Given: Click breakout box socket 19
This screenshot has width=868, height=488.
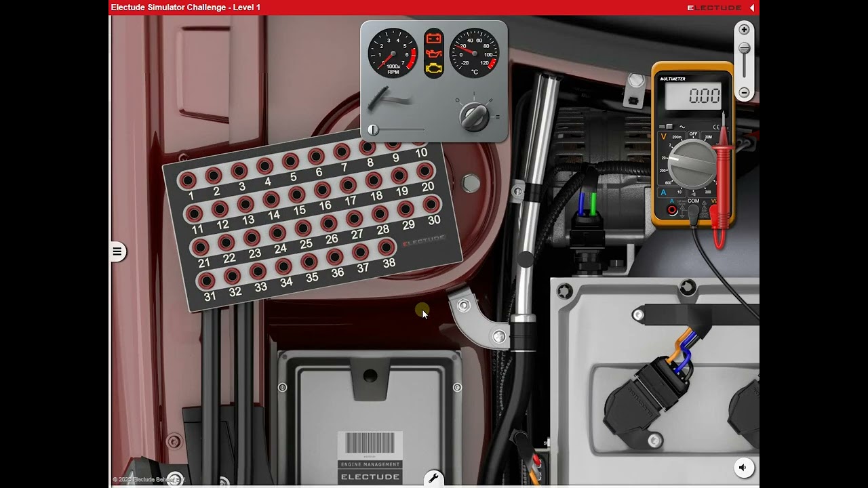Looking at the screenshot, I should pyautogui.click(x=399, y=175).
